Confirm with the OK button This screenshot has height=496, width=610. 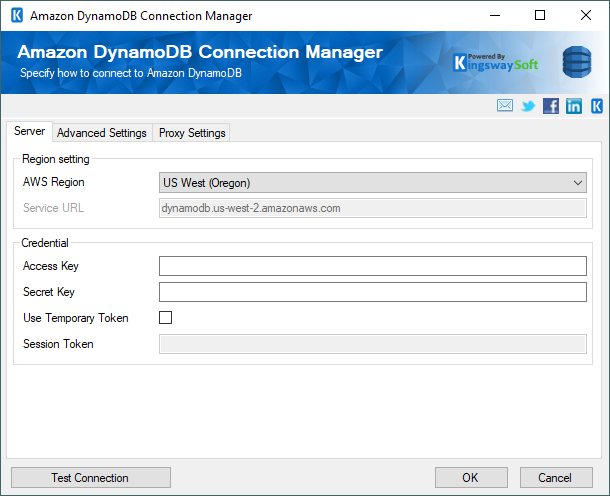[x=471, y=477]
